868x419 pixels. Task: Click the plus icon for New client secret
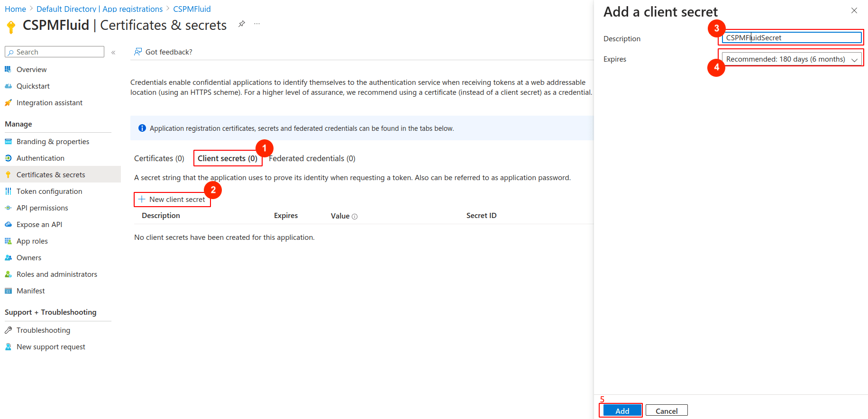pos(142,199)
